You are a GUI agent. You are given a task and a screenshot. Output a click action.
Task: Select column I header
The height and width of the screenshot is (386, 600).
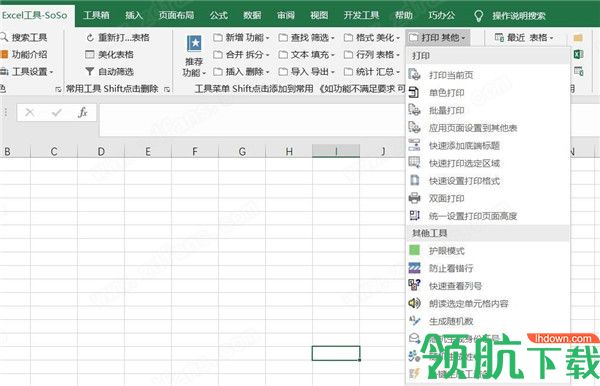[x=336, y=151]
